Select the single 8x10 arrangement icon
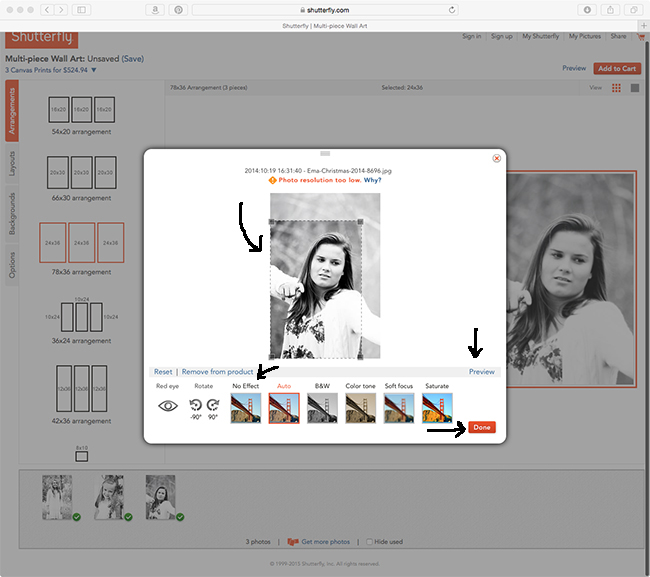This screenshot has height=577, width=650. point(82,456)
